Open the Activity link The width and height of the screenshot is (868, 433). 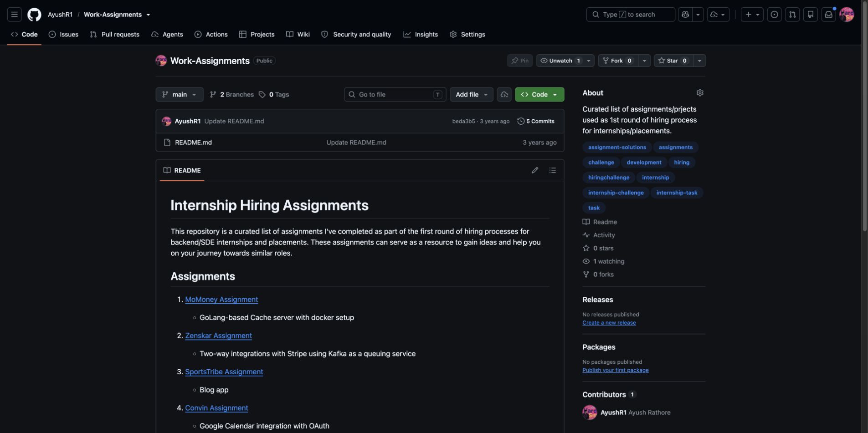tap(599, 235)
